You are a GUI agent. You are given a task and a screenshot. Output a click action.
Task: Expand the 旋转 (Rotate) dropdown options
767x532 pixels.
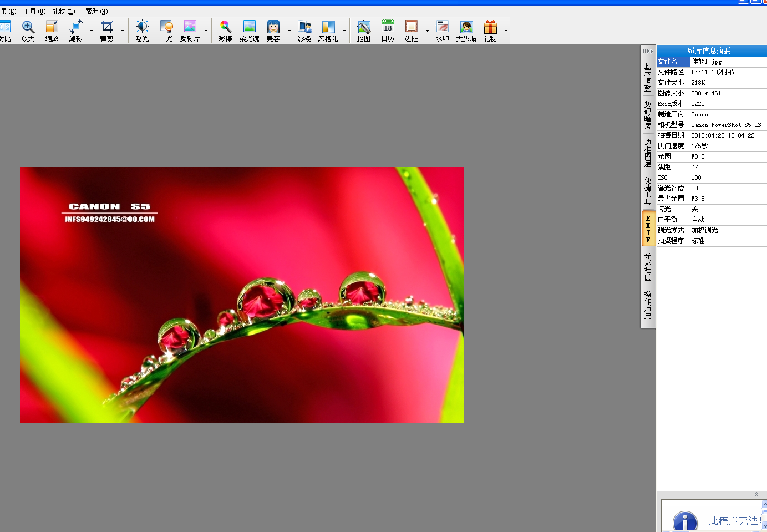click(x=90, y=32)
